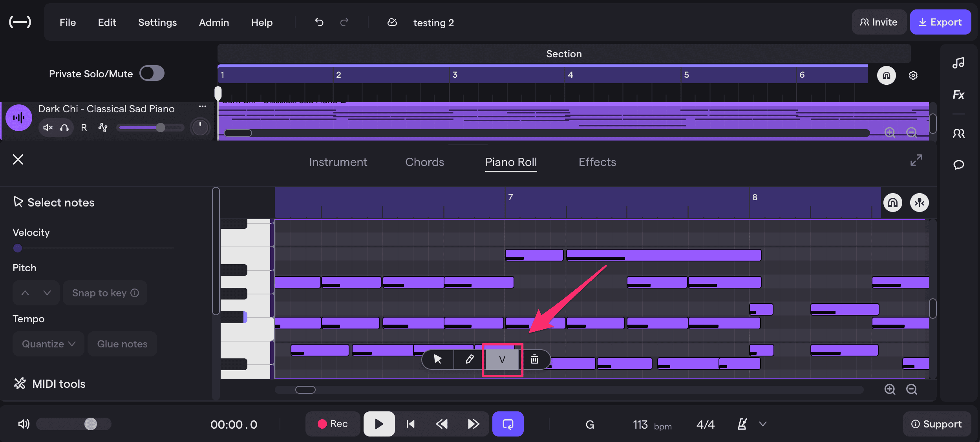Switch to the Instrument tab
Viewport: 980px width, 442px height.
coord(338,162)
